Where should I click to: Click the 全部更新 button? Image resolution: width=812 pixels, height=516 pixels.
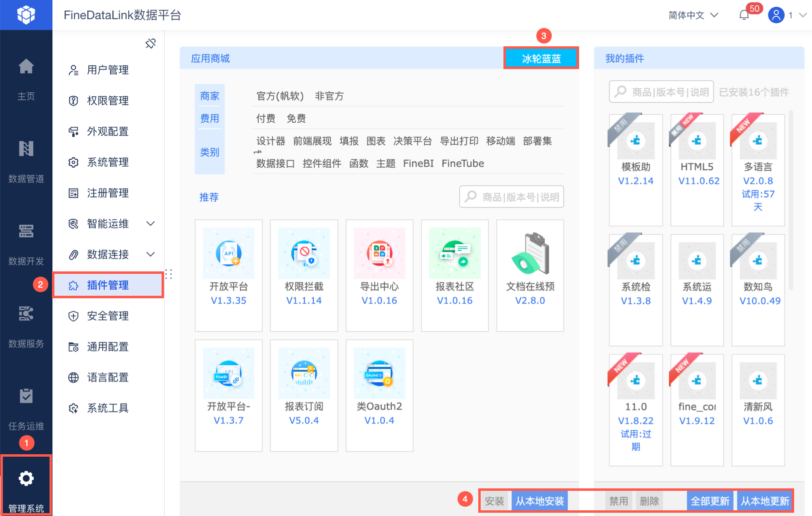710,501
